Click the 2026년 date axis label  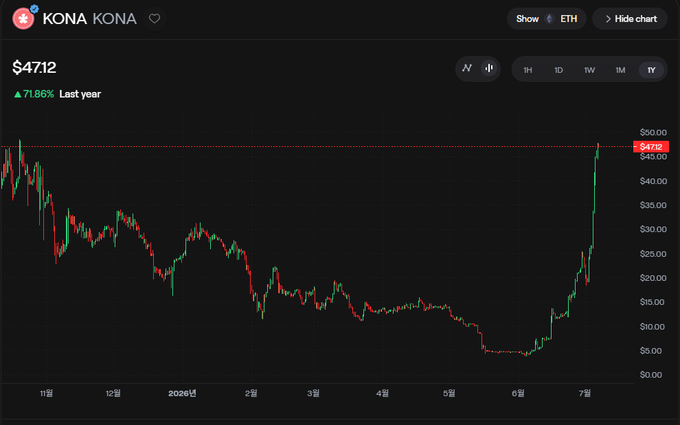click(182, 393)
